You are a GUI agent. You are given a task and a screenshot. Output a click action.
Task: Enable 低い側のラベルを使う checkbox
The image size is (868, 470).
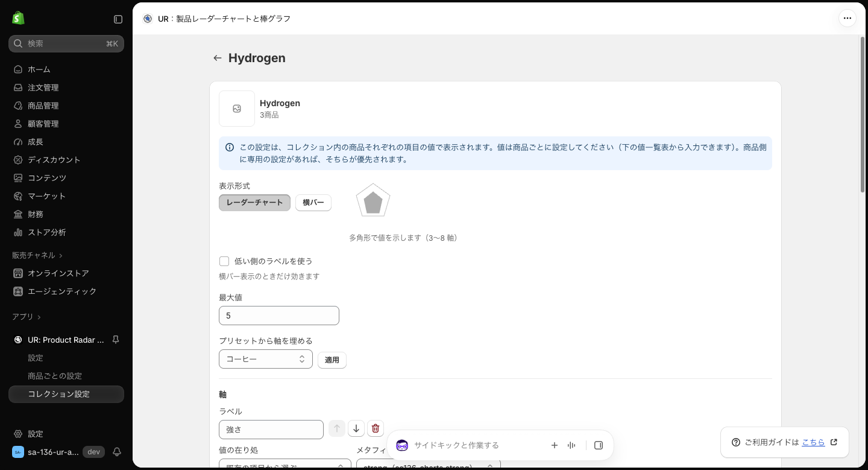point(224,261)
